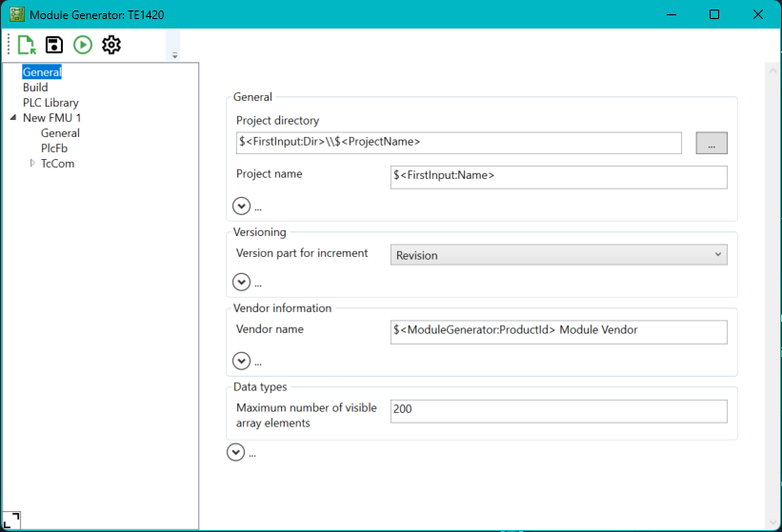Expand more options under Vendor information
Viewport: 782px width, 532px height.
(x=242, y=361)
